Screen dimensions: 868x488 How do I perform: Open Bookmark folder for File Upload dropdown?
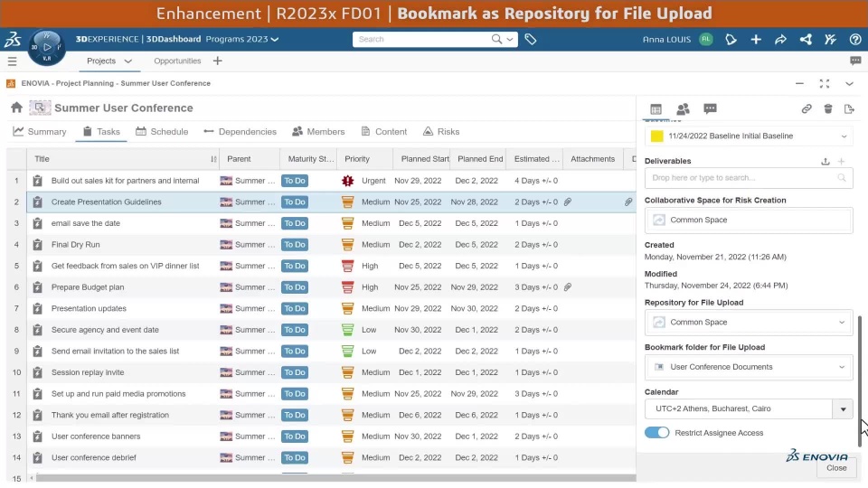pyautogui.click(x=842, y=367)
